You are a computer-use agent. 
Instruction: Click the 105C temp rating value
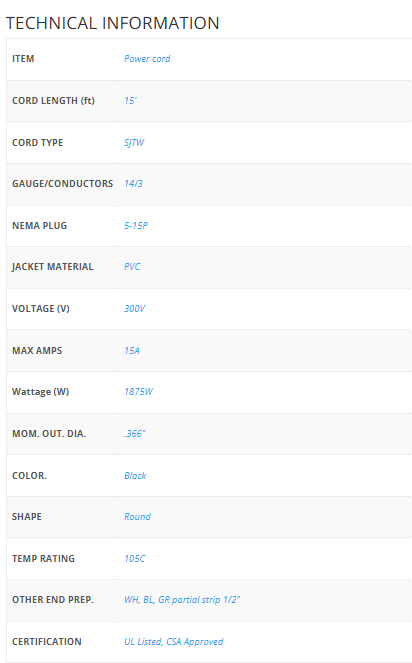[135, 559]
